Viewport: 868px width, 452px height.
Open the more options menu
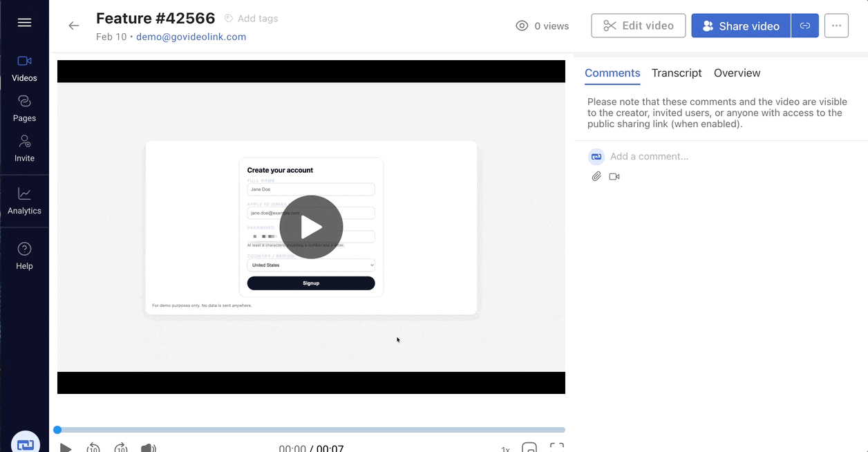(836, 26)
